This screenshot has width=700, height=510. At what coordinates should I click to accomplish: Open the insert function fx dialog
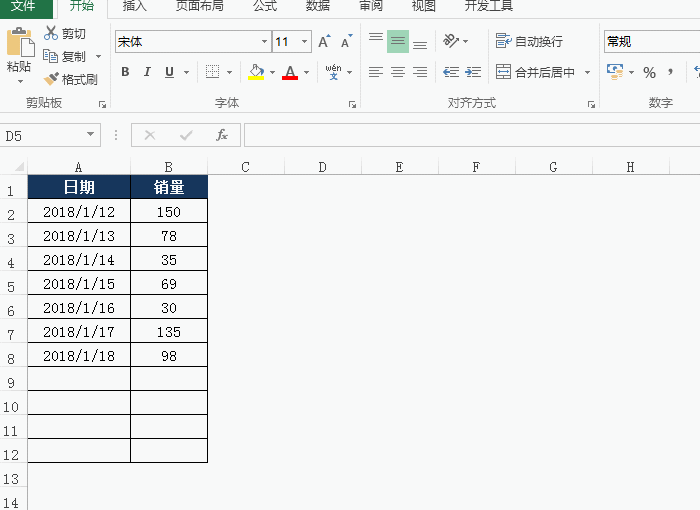click(x=222, y=135)
